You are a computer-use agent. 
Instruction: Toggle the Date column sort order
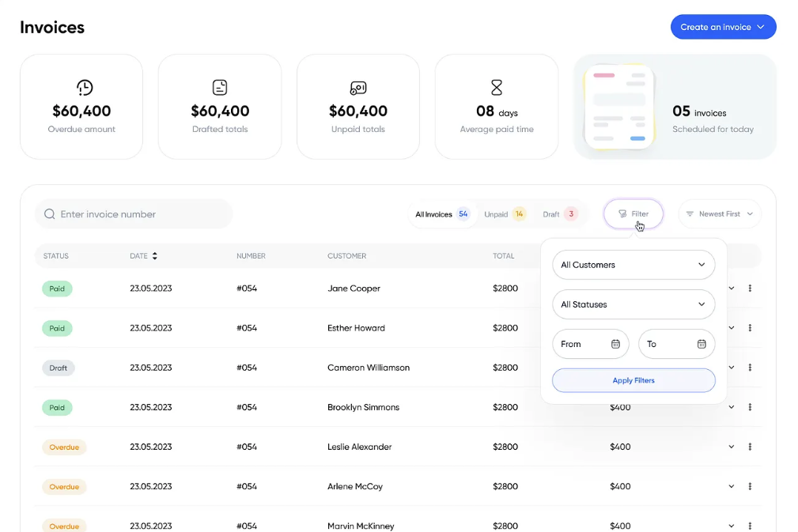[155, 255]
